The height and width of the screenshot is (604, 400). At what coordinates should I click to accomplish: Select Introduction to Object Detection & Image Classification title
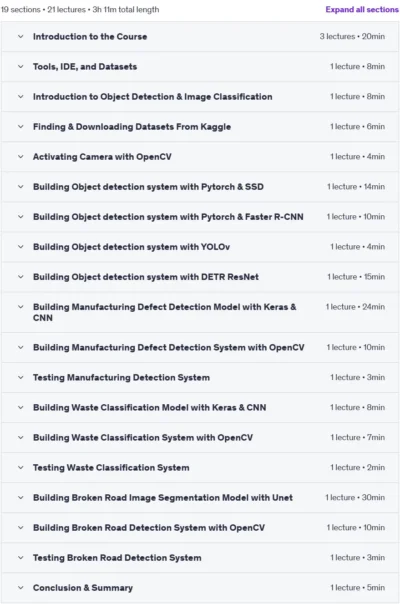click(x=153, y=97)
